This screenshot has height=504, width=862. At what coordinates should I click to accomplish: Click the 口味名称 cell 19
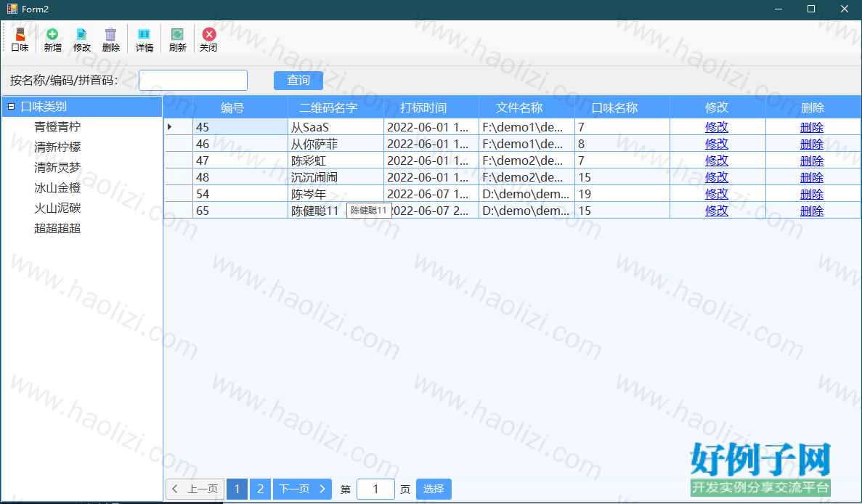(x=622, y=194)
